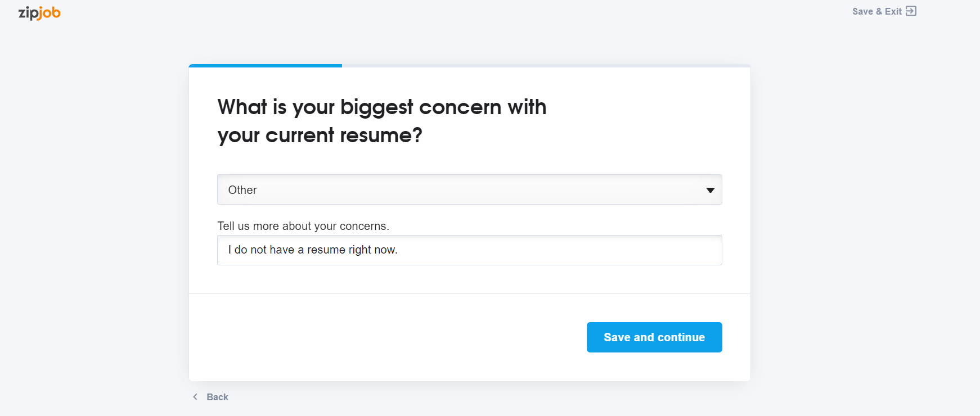Click the words "your current resume?" in the heading
This screenshot has height=416, width=980.
[320, 135]
